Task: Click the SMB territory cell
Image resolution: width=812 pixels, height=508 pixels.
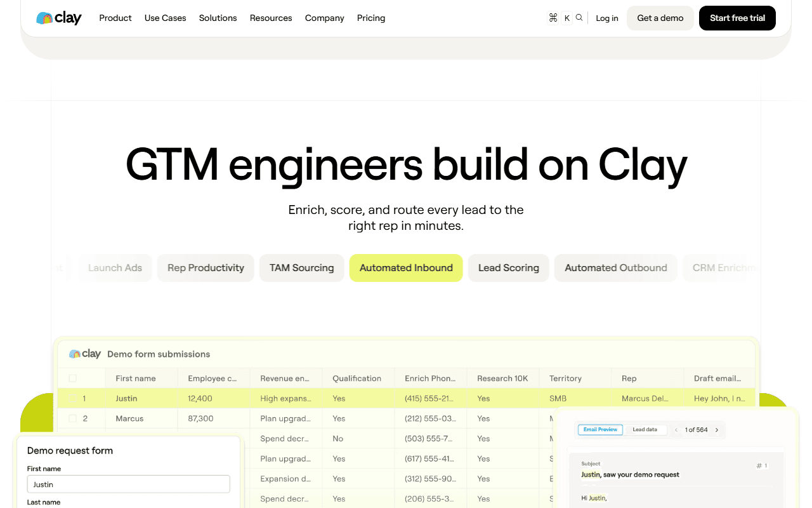Action: pos(575,398)
